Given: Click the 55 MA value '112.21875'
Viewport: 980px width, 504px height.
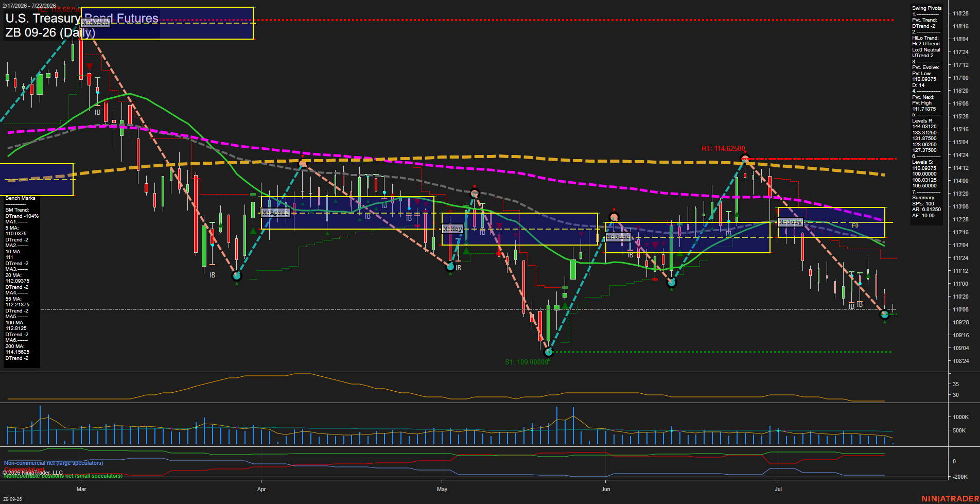Looking at the screenshot, I should (17, 305).
